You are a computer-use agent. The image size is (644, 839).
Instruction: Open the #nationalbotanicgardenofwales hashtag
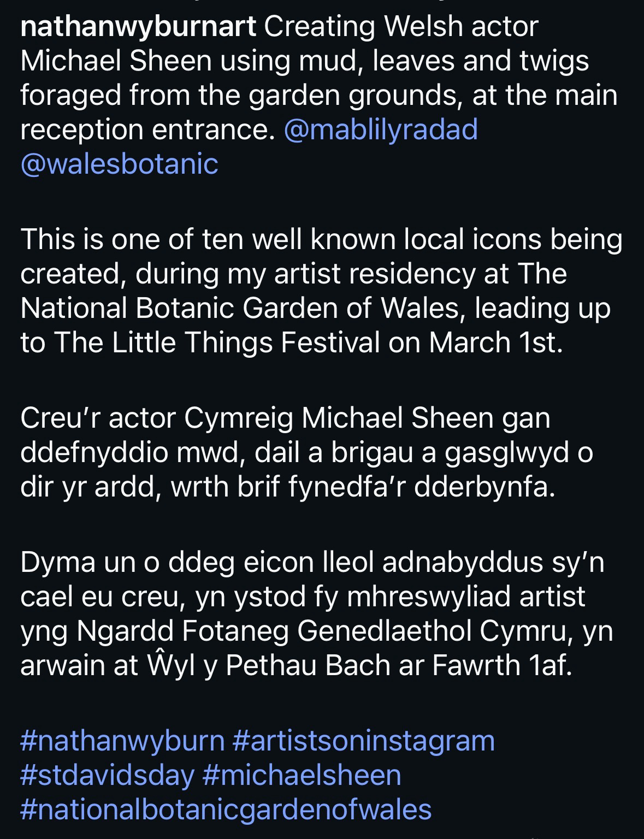(x=226, y=809)
